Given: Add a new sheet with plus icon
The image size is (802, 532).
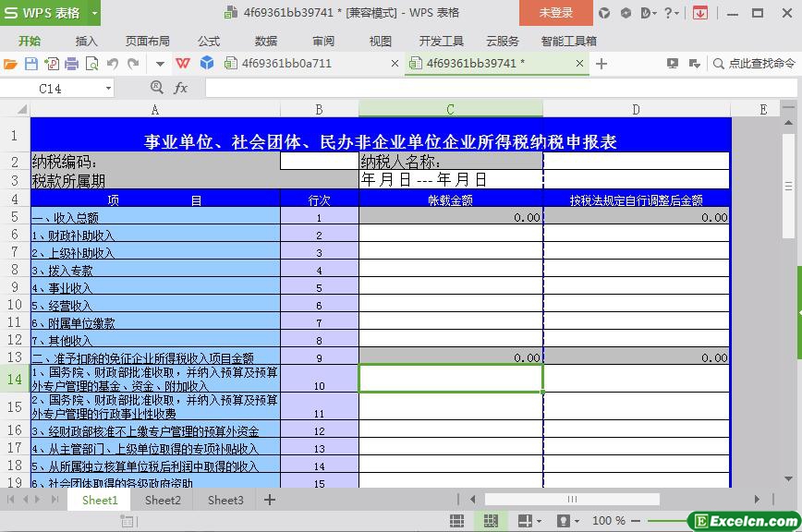Looking at the screenshot, I should coord(270,500).
